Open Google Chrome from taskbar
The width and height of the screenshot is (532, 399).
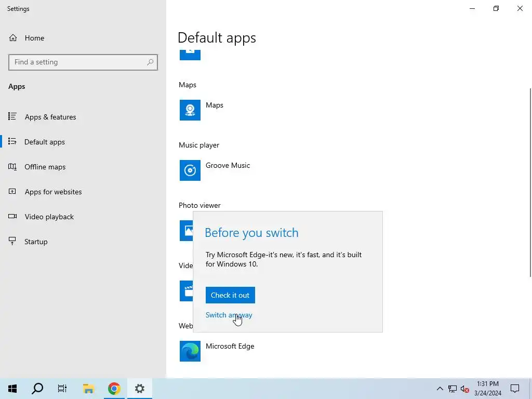[114, 389]
